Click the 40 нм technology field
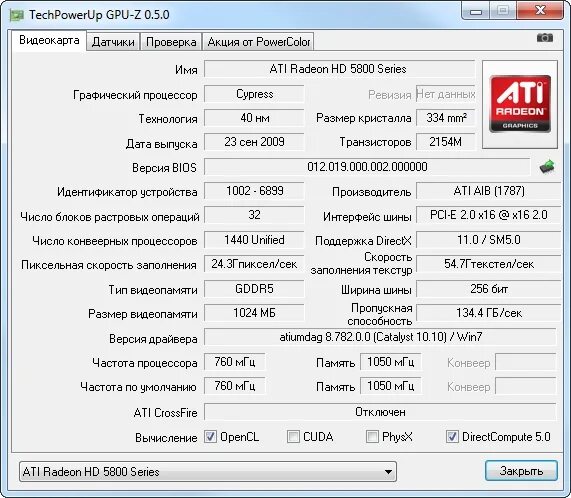Image resolution: width=571 pixels, height=498 pixels. (x=254, y=118)
